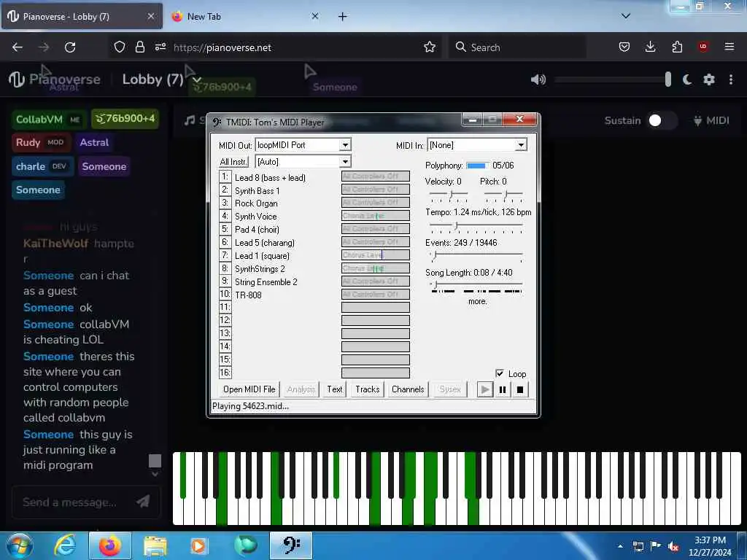Click the uBlock Origin toolbar icon
This screenshot has height=560, width=747.
(703, 47)
